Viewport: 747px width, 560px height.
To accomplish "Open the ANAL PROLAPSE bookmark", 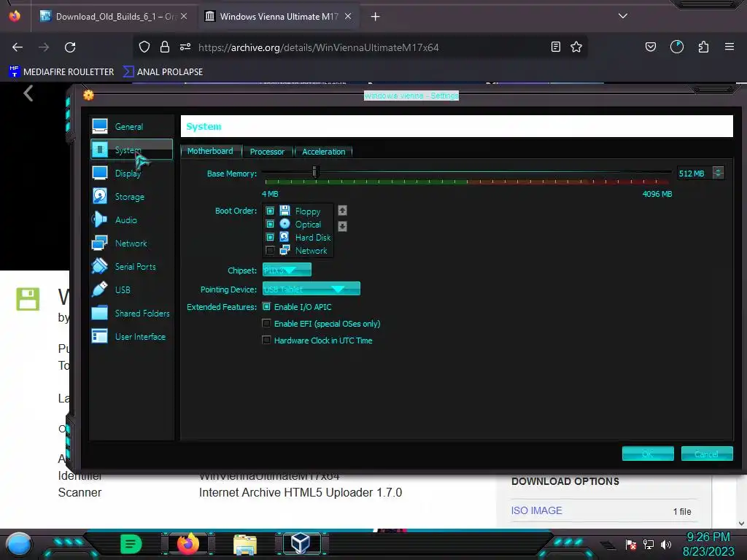I will tap(163, 72).
